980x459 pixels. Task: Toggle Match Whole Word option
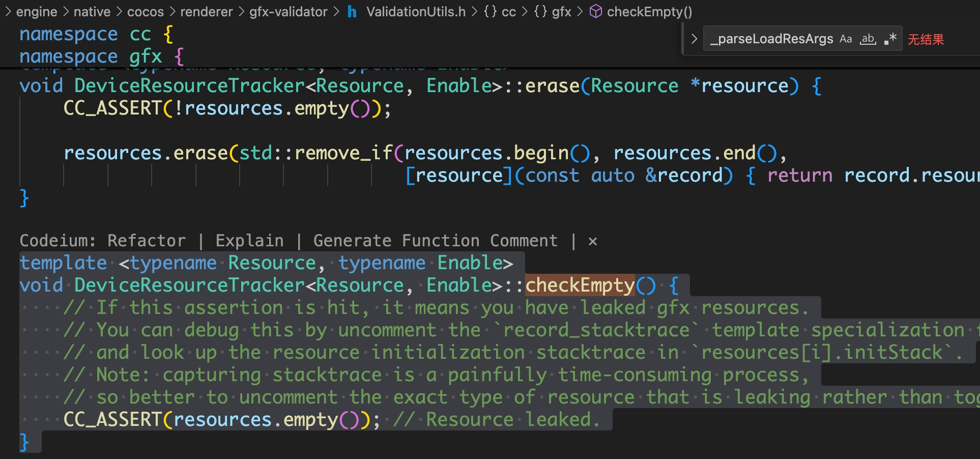click(x=868, y=39)
